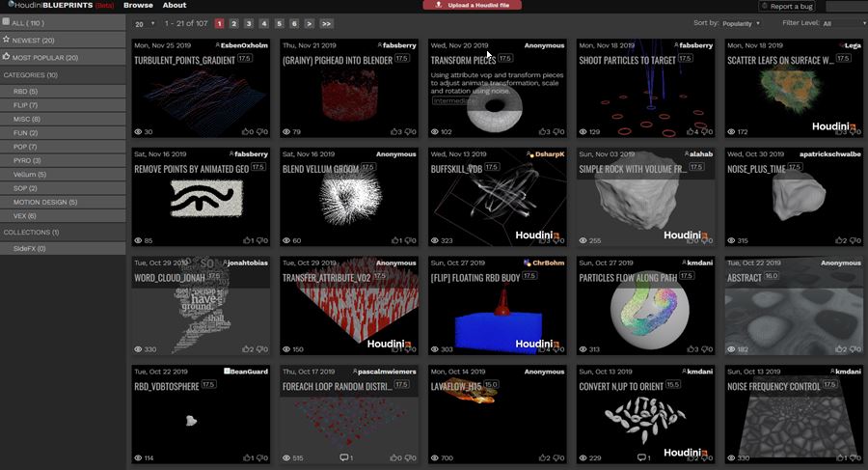This screenshot has height=470, width=868.
Task: Select the MOTION DESIGN (5) category
Action: (x=63, y=202)
